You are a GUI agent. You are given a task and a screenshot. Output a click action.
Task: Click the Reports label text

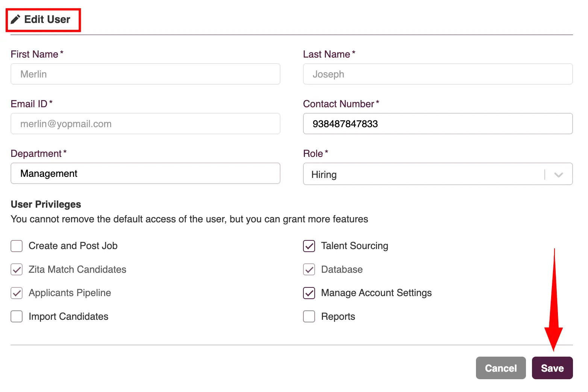[x=338, y=316]
